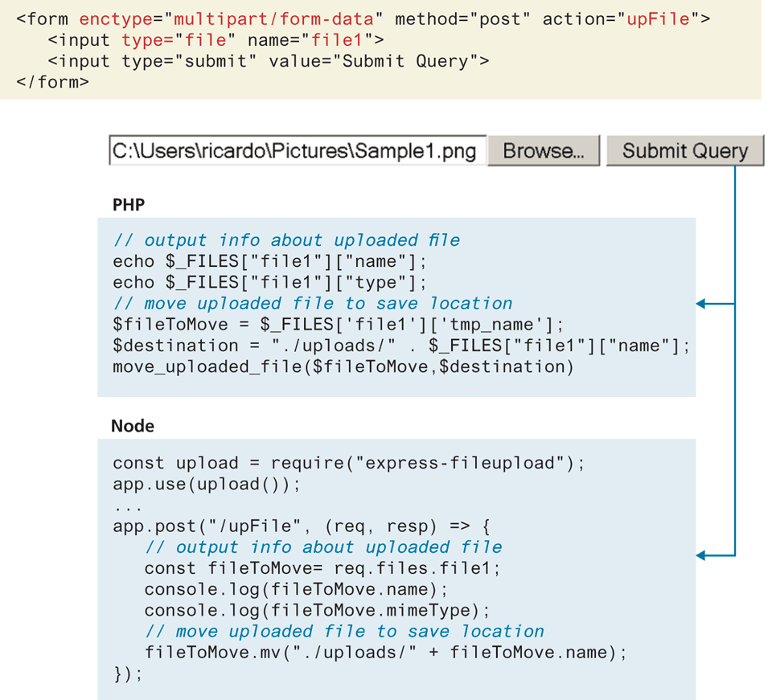Image resolution: width=772 pixels, height=700 pixels.
Task: Click the Sample1.png file path field
Action: [x=297, y=151]
